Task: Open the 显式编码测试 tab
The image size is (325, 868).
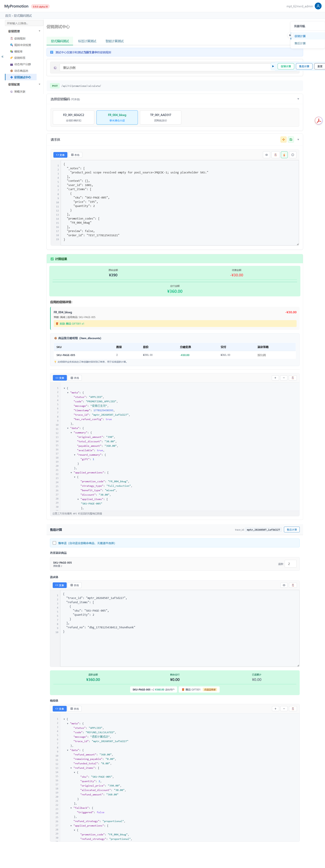Action: coord(60,41)
